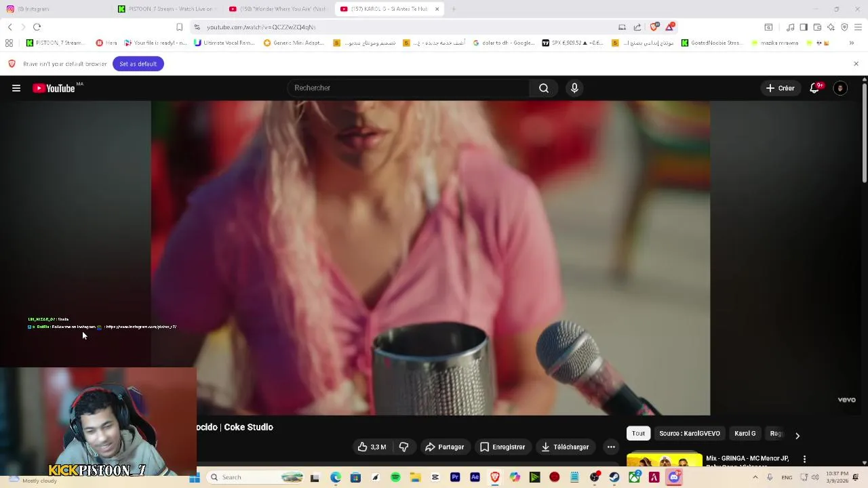The width and height of the screenshot is (868, 488).
Task: Open YouTube notifications bell
Action: point(815,88)
